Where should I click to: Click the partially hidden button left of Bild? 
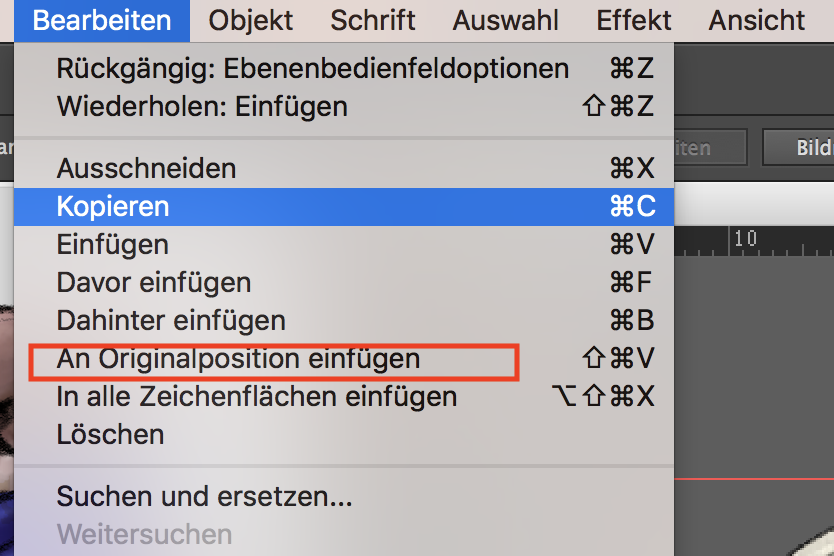point(711,147)
